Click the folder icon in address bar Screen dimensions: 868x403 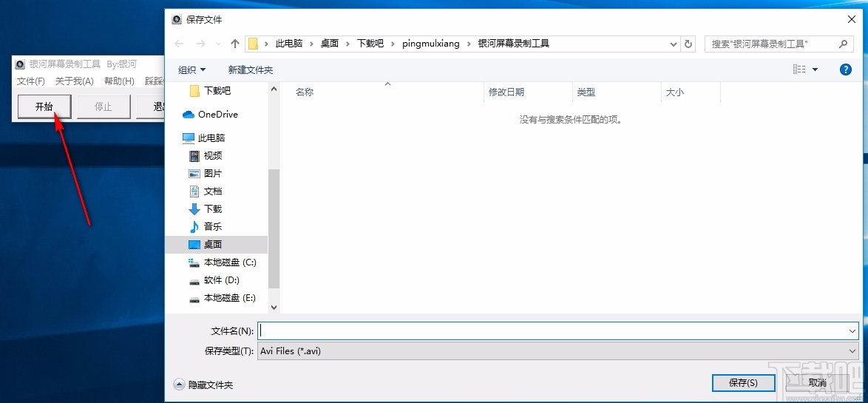pos(254,44)
